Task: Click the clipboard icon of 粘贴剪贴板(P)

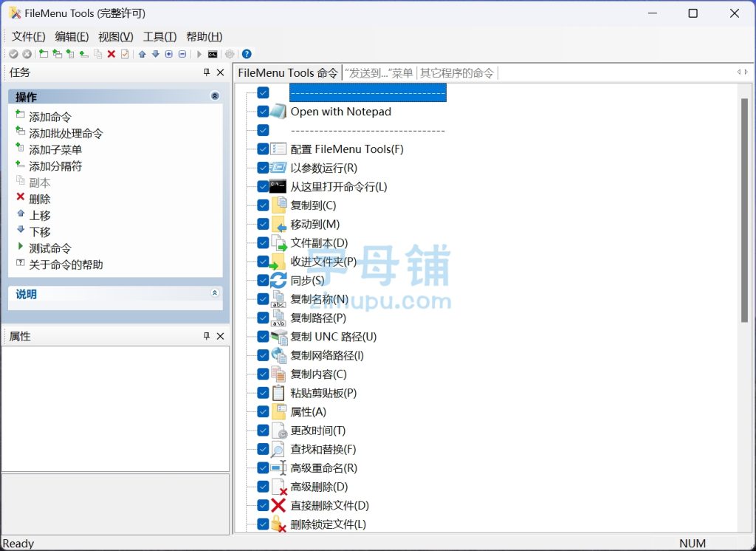Action: (278, 393)
